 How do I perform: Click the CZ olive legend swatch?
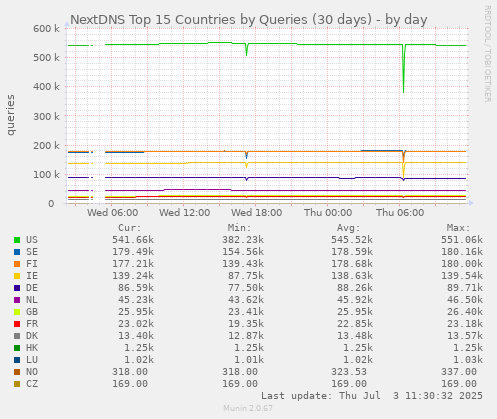[x=17, y=384]
